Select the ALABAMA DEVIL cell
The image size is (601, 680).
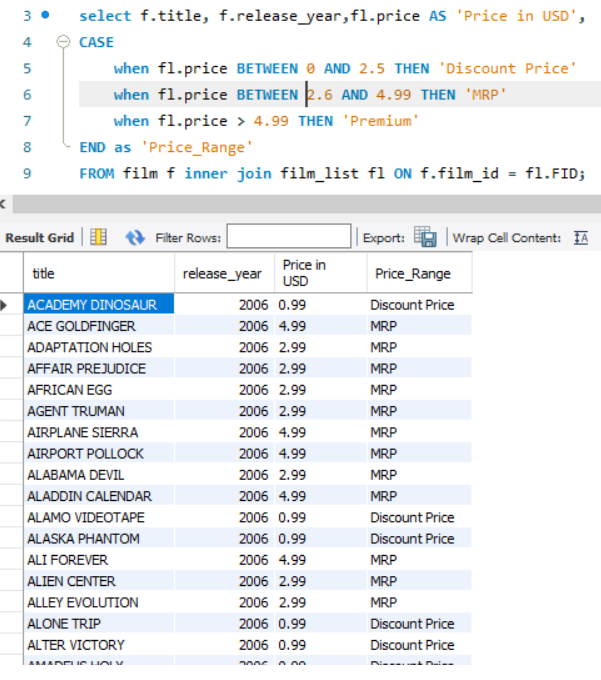tap(99, 474)
